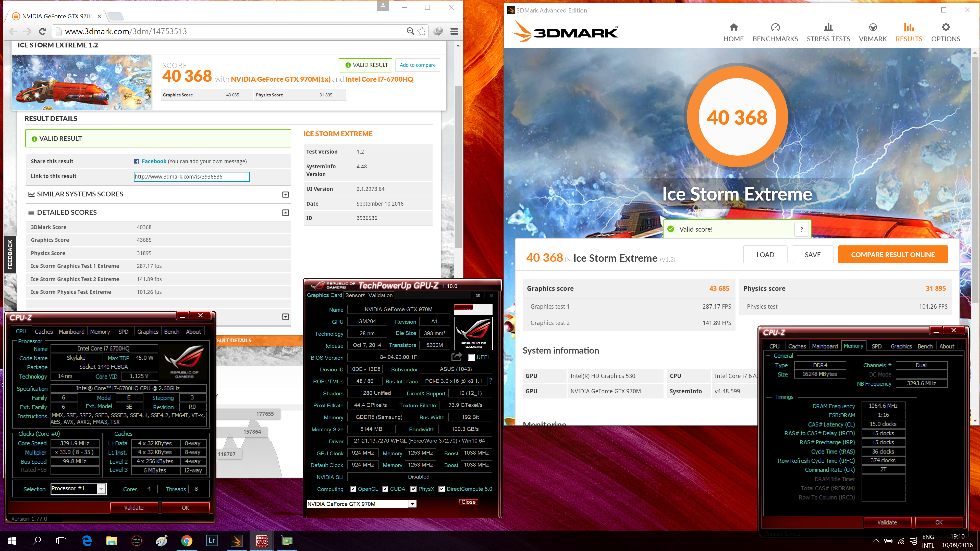Click Lookup button in GPU-Z
The image size is (980, 551).
(473, 309)
